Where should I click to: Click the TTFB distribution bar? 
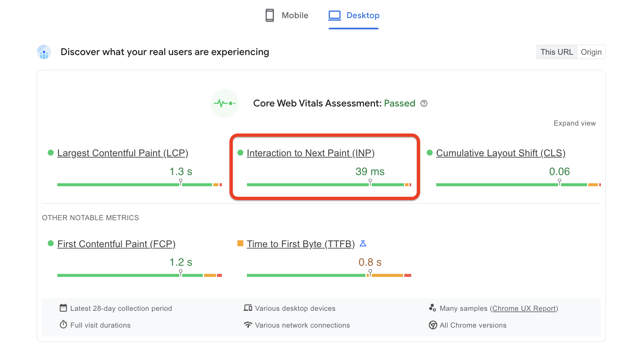tap(329, 275)
